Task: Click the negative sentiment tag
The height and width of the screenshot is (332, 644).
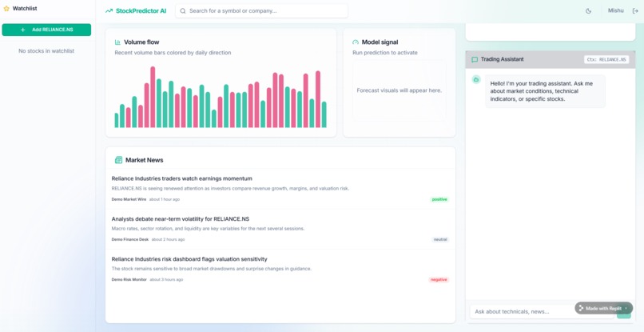Action: [x=439, y=280]
